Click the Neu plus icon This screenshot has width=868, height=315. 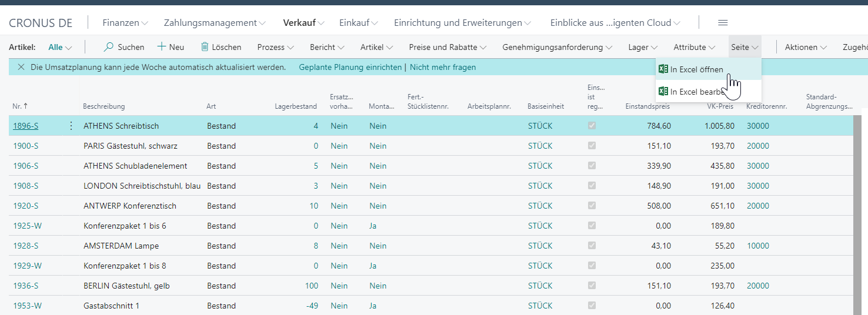point(162,47)
